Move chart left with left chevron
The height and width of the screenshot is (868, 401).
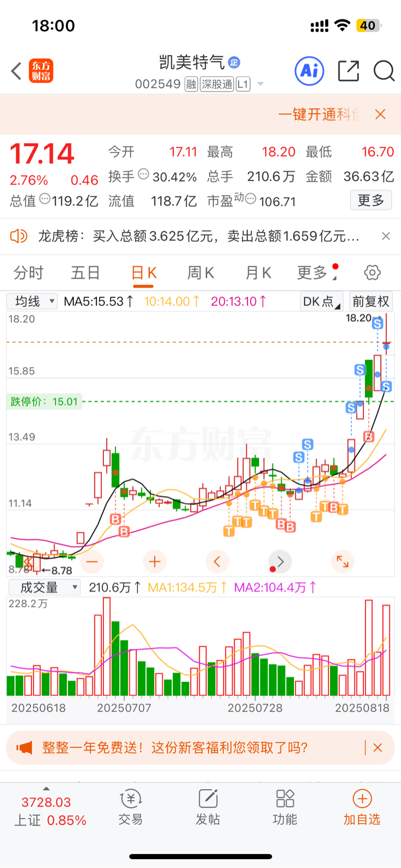(x=217, y=562)
